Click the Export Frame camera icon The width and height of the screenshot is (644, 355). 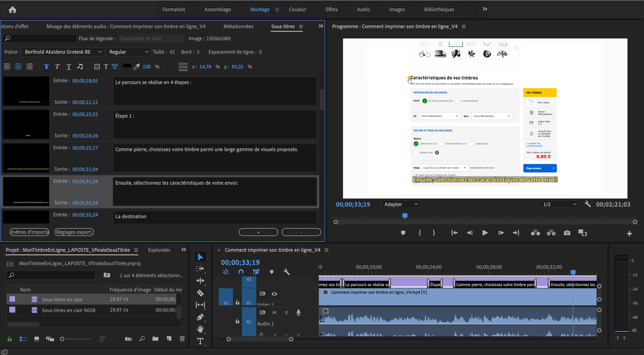point(567,233)
